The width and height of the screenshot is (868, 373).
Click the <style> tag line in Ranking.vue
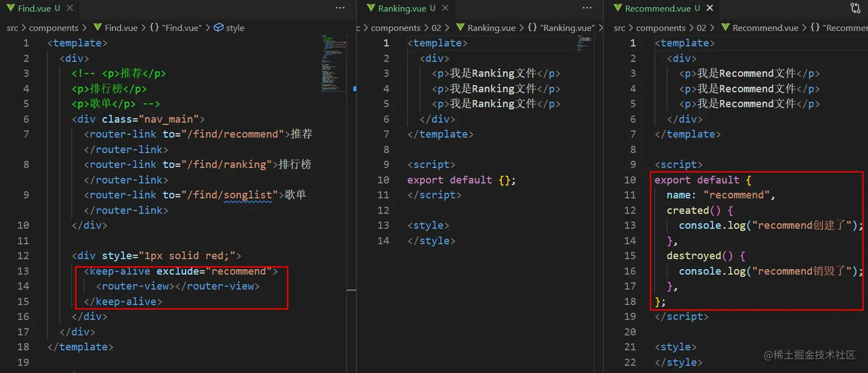428,225
